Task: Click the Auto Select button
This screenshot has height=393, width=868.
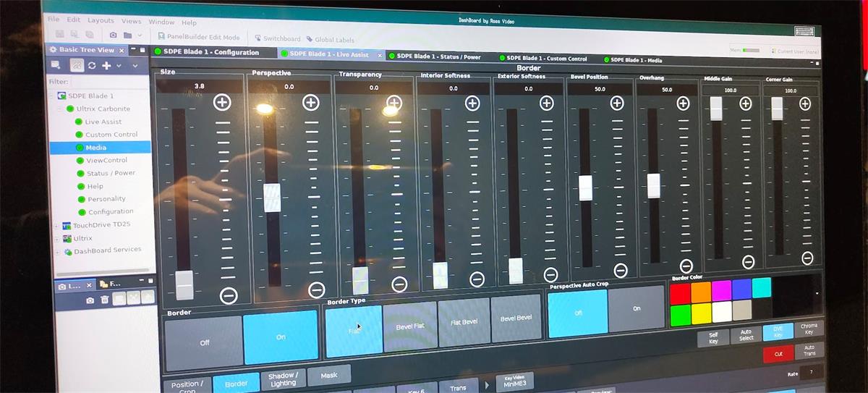Action: pyautogui.click(x=746, y=335)
